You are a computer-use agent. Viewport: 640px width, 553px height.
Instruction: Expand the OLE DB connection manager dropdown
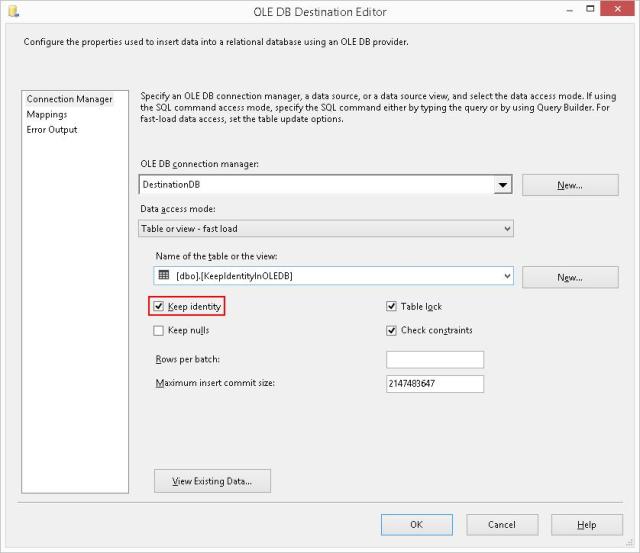coord(503,185)
